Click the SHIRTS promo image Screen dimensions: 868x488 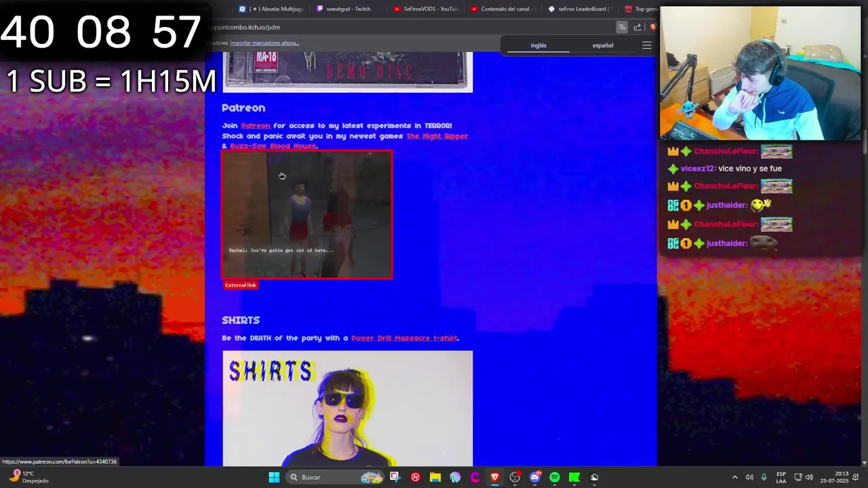point(347,408)
